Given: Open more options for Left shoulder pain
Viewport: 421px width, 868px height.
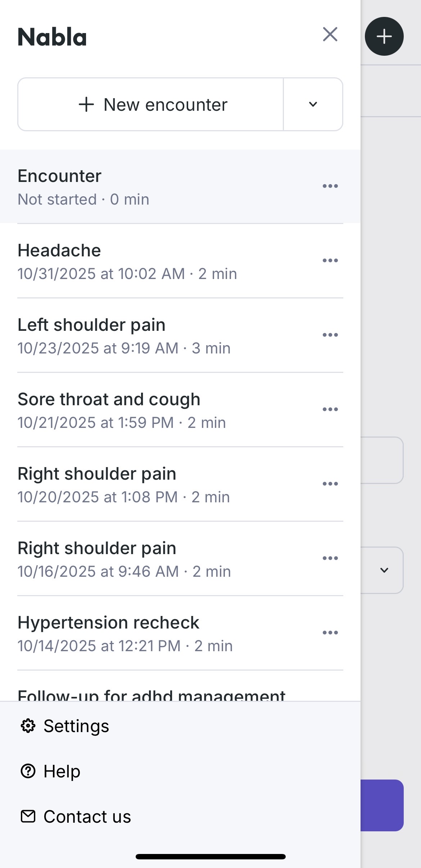Looking at the screenshot, I should point(330,335).
